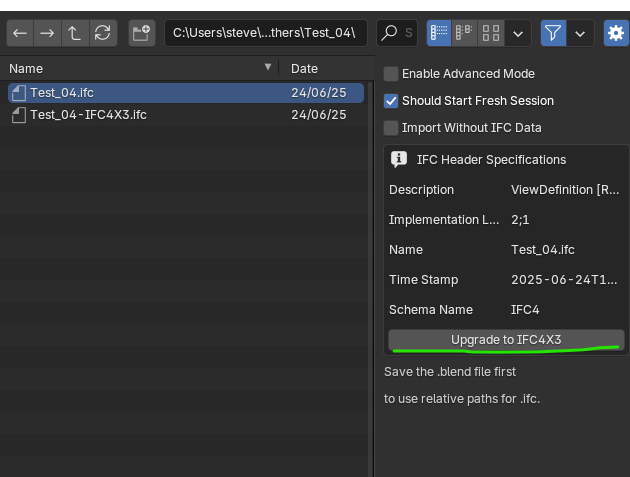The width and height of the screenshot is (630, 477).
Task: Refresh the file list
Action: click(x=103, y=33)
